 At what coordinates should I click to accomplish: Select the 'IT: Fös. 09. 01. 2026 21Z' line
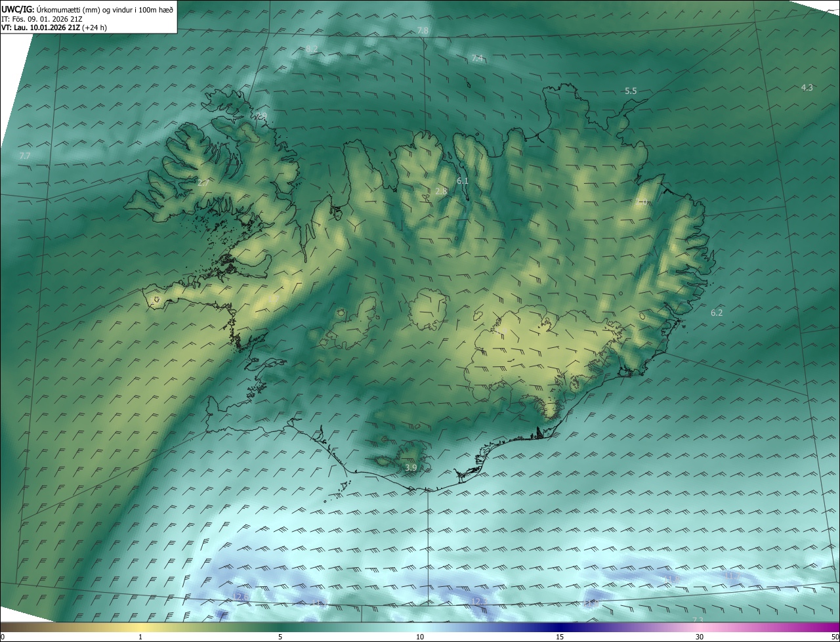pyautogui.click(x=41, y=18)
